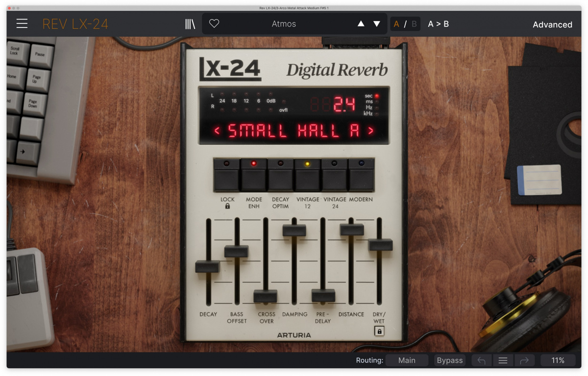Click the undo arrow in the bottom bar
The width and height of the screenshot is (588, 376).
click(x=481, y=360)
